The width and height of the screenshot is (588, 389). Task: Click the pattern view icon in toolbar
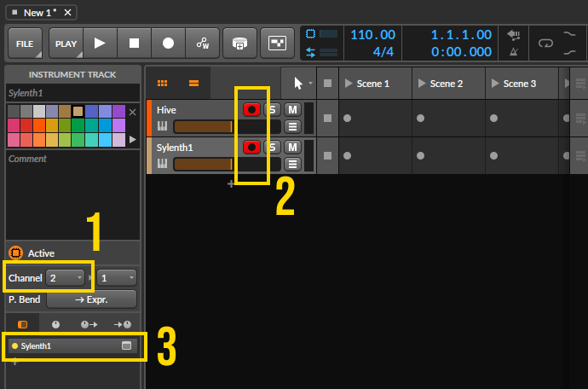[x=277, y=44]
